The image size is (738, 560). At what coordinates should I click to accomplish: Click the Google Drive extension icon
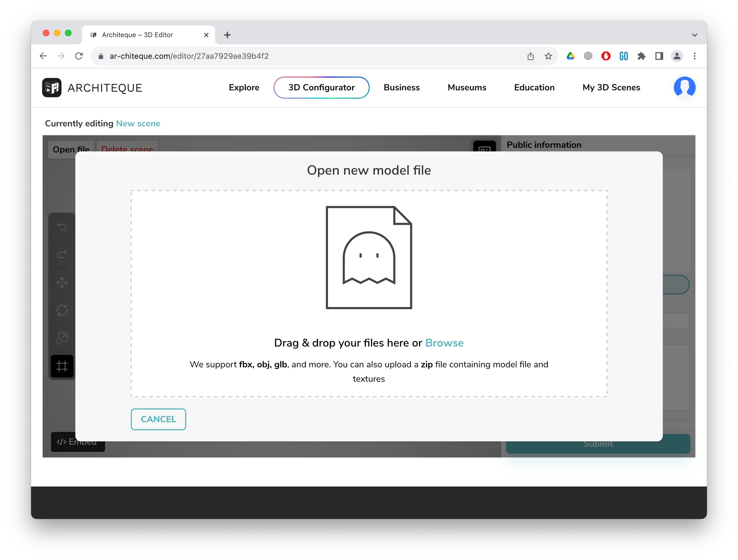click(x=570, y=56)
